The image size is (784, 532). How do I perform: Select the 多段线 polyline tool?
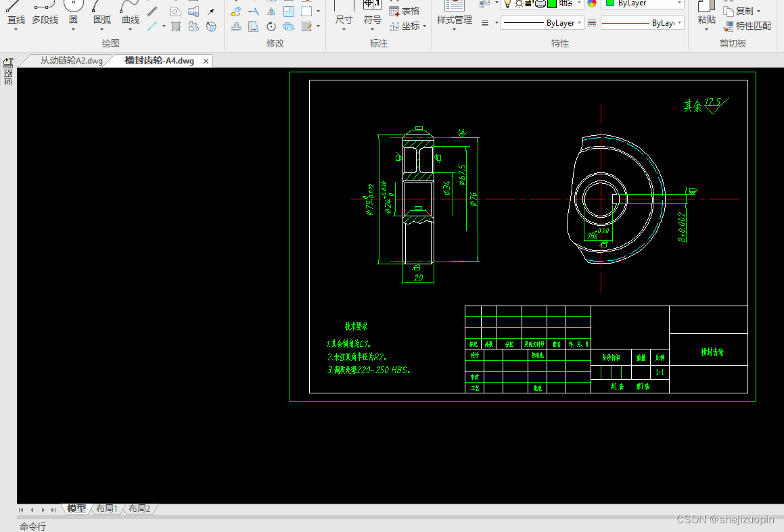tap(45, 14)
